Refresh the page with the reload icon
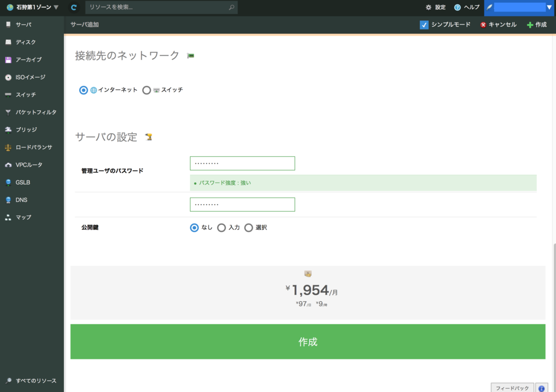The image size is (556, 392). 73,7
